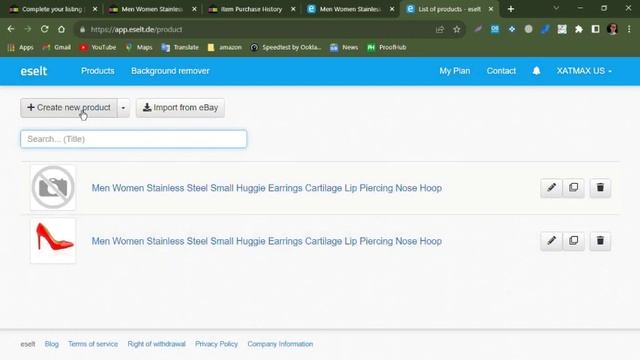The width and height of the screenshot is (640, 360).
Task: Open Right of withdrawal footer link
Action: pyautogui.click(x=156, y=344)
